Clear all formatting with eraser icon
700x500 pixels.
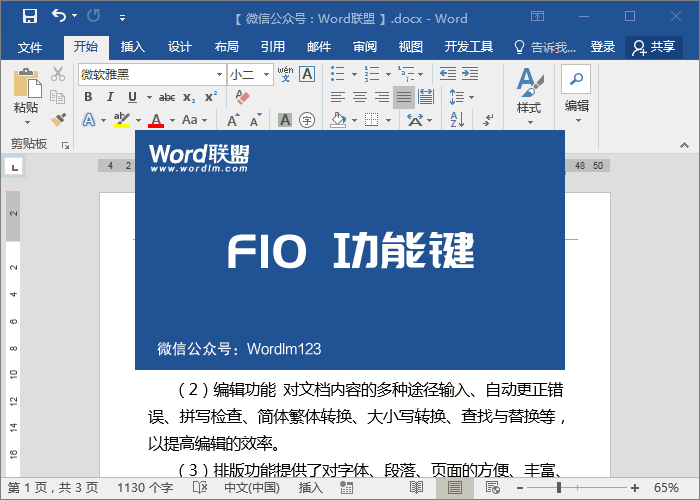(x=242, y=97)
